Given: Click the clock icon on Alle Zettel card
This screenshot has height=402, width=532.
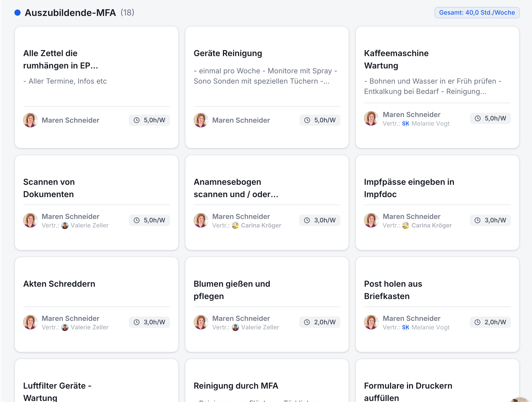Looking at the screenshot, I should [x=137, y=120].
